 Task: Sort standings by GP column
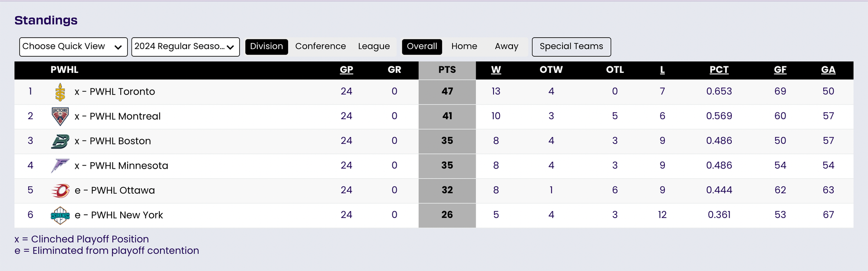click(x=346, y=70)
